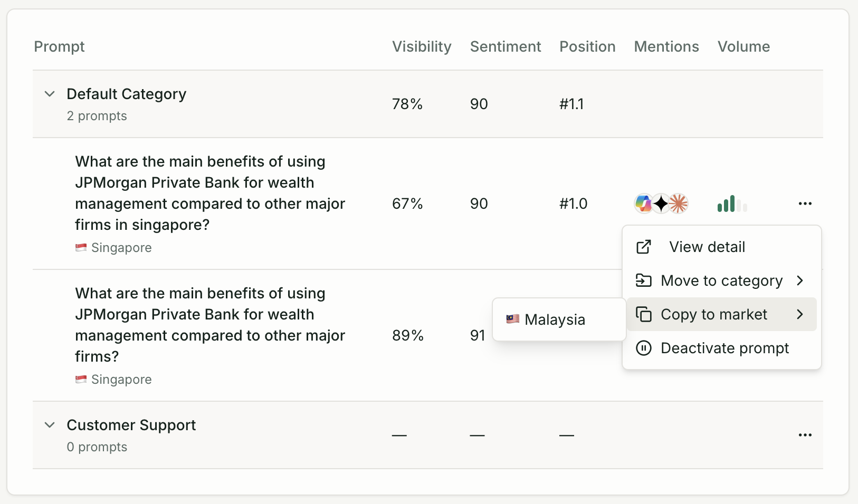Open the prompt mentioning firms in singapore
The height and width of the screenshot is (504, 858).
pos(210,193)
